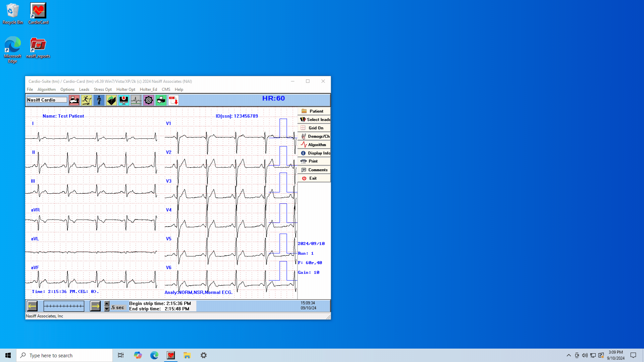Expand the Stress Opt menu
The width and height of the screenshot is (644, 362).
pos(102,89)
